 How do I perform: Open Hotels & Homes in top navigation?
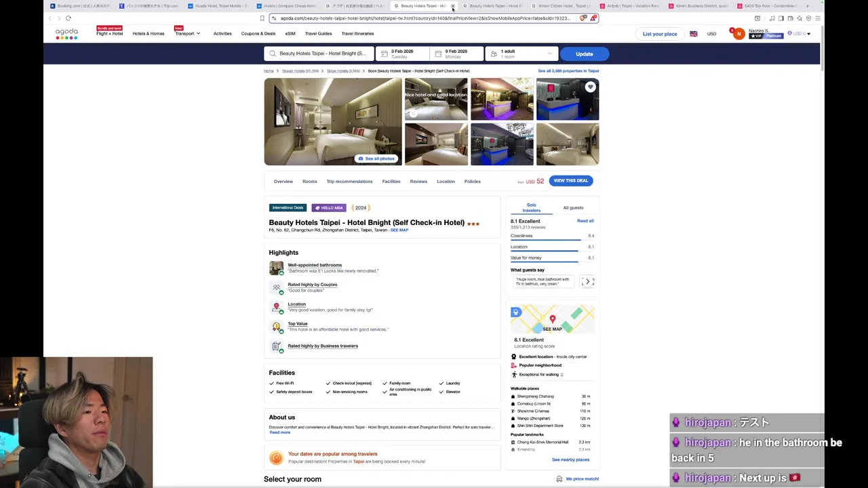click(x=149, y=33)
